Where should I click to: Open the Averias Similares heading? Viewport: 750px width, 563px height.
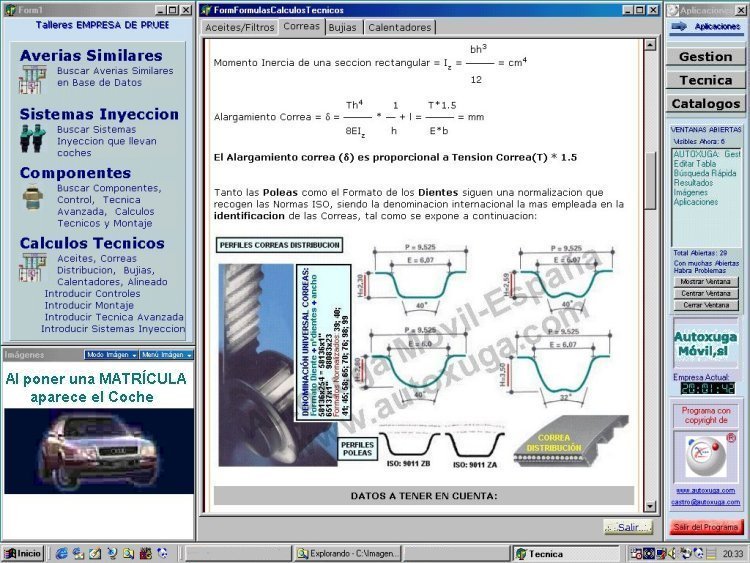pyautogui.click(x=91, y=55)
